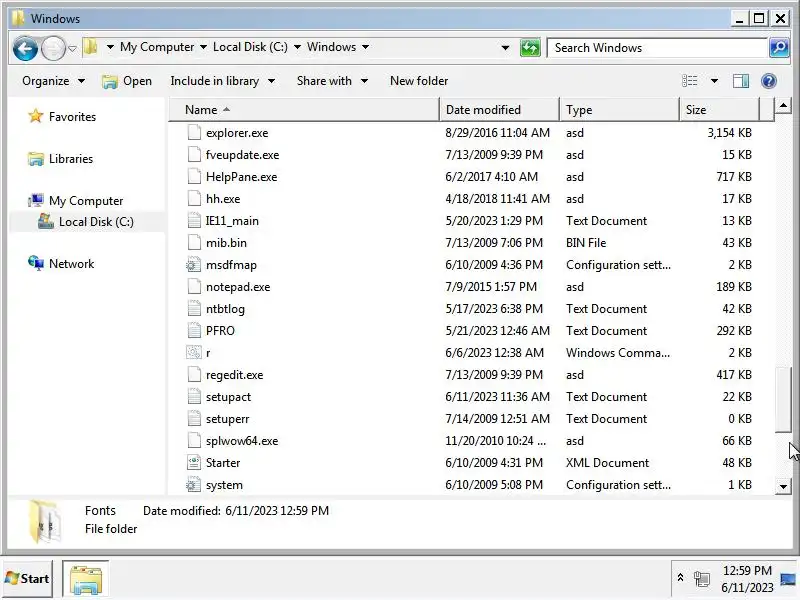Open the Organize menu

pos(53,81)
